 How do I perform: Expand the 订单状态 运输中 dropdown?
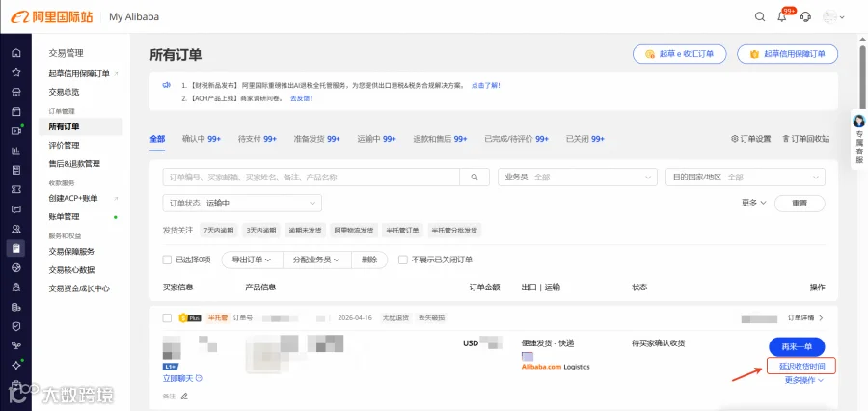point(242,204)
